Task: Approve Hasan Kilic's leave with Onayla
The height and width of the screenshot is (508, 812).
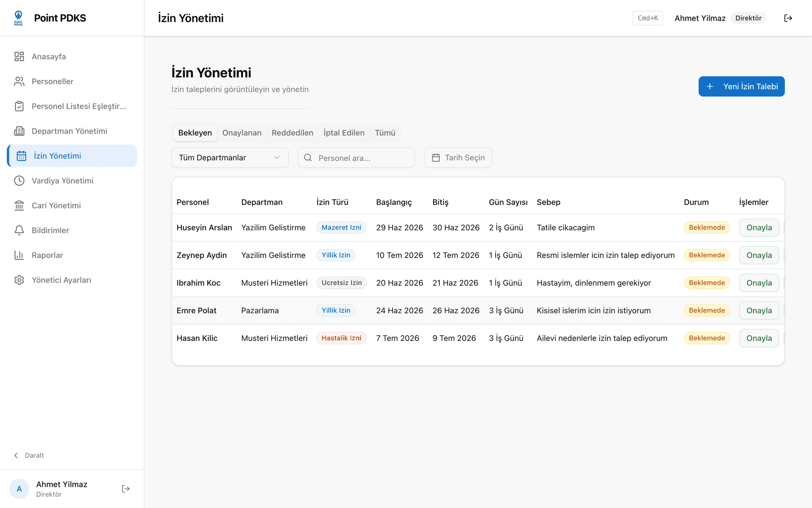Action: pos(759,338)
